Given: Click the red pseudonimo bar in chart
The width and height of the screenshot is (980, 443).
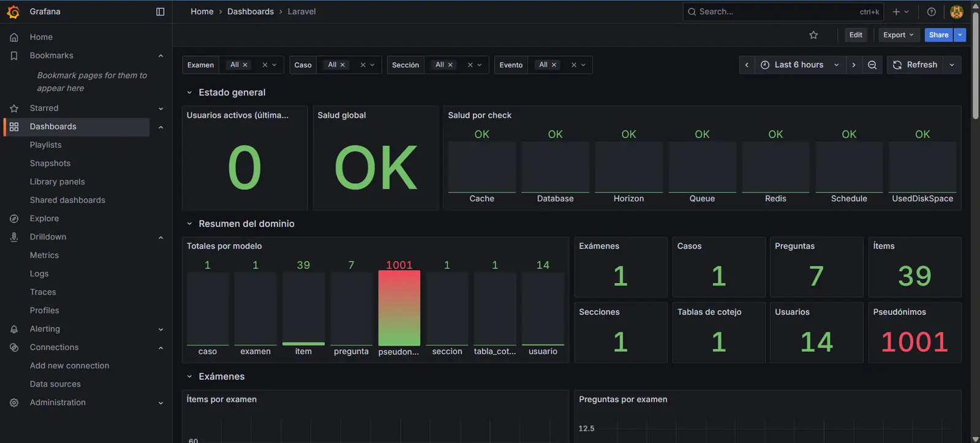Looking at the screenshot, I should tap(399, 308).
